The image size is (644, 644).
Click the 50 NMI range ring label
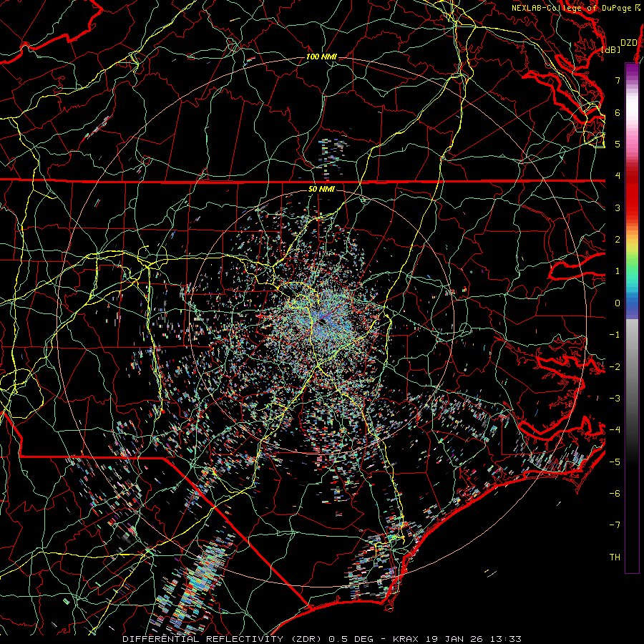pyautogui.click(x=321, y=189)
